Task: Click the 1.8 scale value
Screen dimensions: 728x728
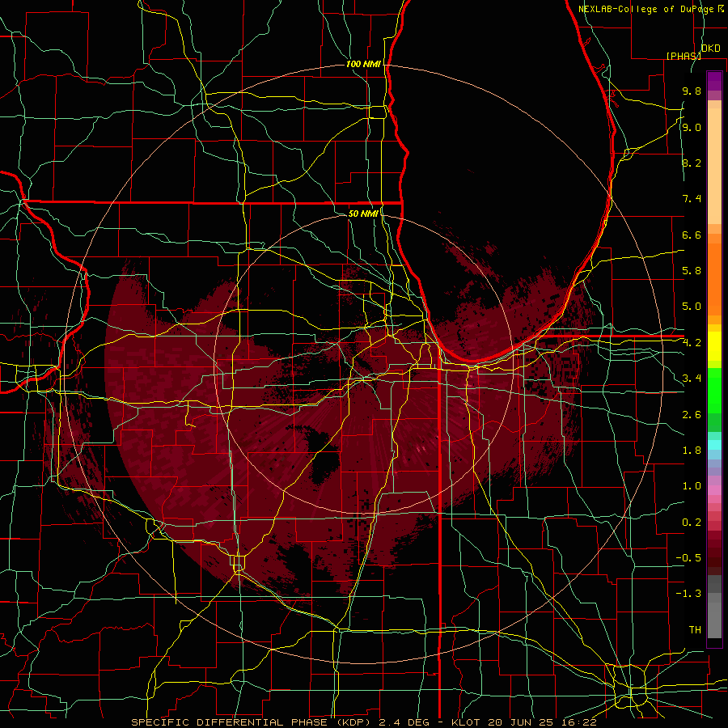Action: 692,451
